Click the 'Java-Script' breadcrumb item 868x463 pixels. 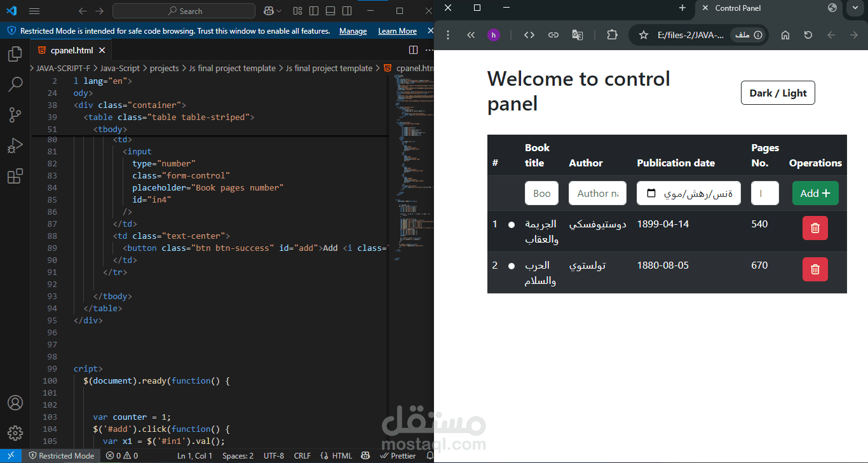[120, 68]
